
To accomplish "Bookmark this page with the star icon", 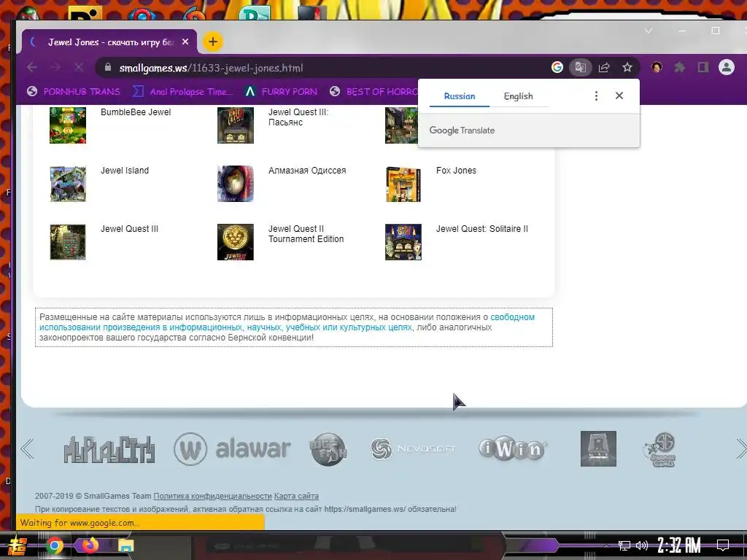I will (x=627, y=68).
